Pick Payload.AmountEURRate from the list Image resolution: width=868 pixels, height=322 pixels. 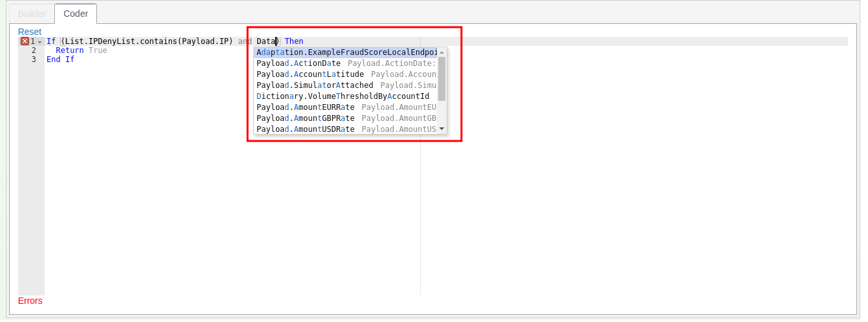[346, 107]
